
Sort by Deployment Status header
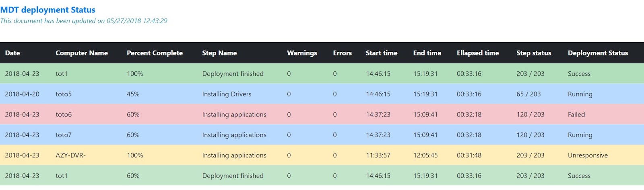click(x=598, y=53)
